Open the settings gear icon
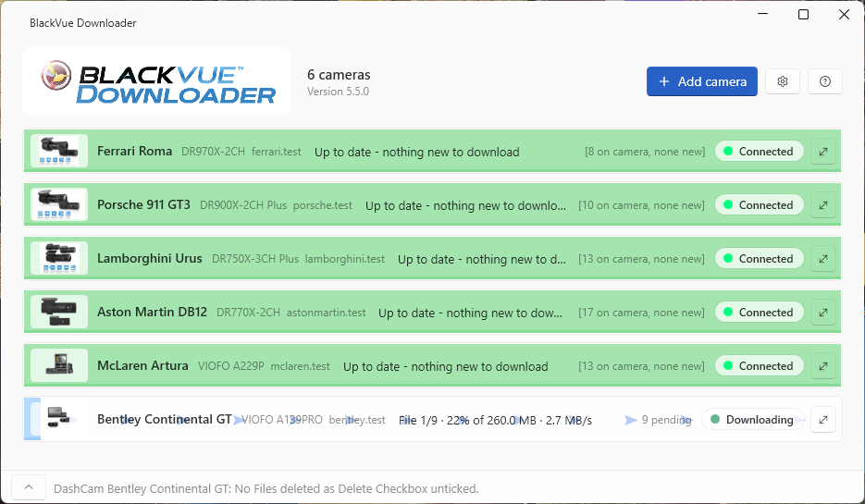This screenshot has height=504, width=865. [783, 81]
